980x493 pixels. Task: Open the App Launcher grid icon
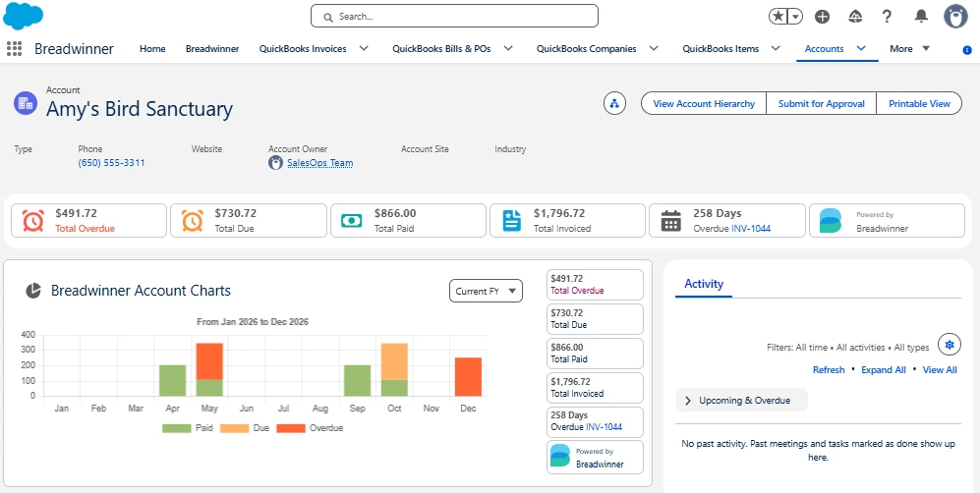click(14, 49)
